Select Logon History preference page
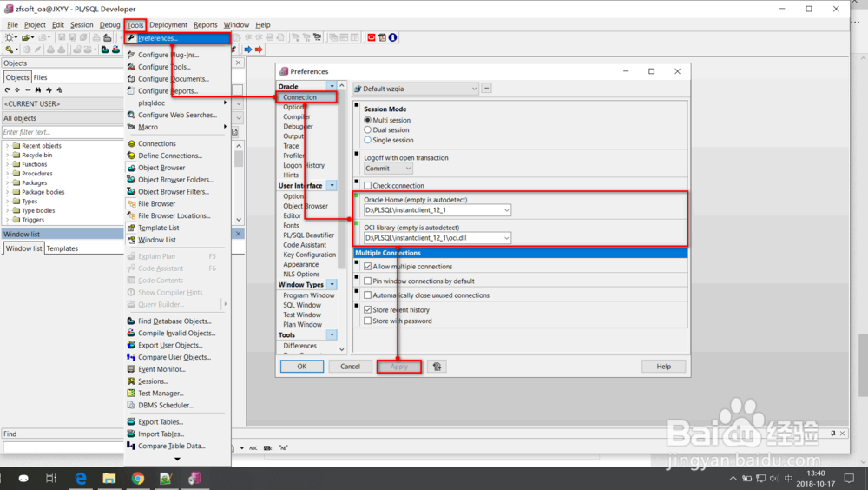Viewport: 868px width, 490px height. pyautogui.click(x=303, y=165)
